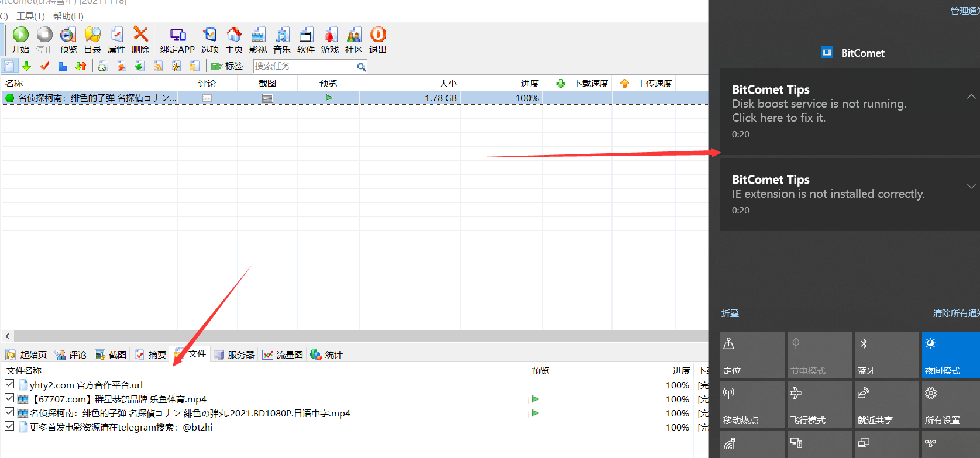Click the 上传速度 column header
This screenshot has width=980, height=458.
(x=644, y=84)
